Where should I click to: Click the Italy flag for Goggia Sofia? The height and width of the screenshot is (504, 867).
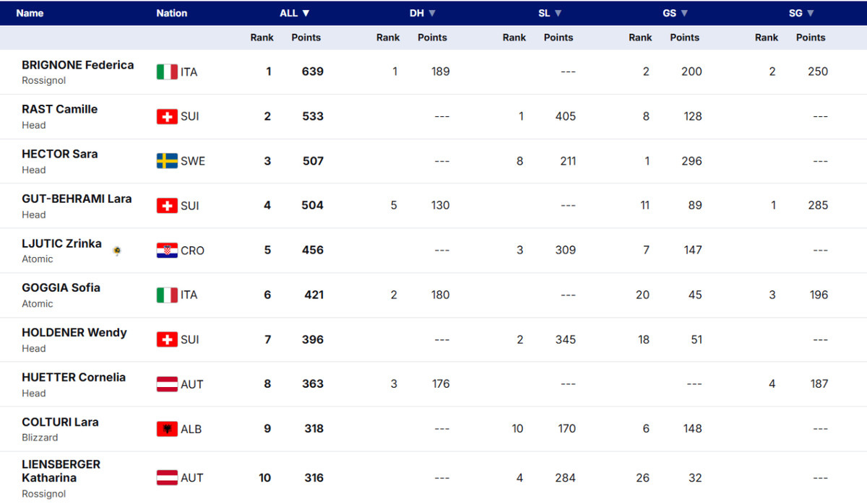[x=167, y=295]
